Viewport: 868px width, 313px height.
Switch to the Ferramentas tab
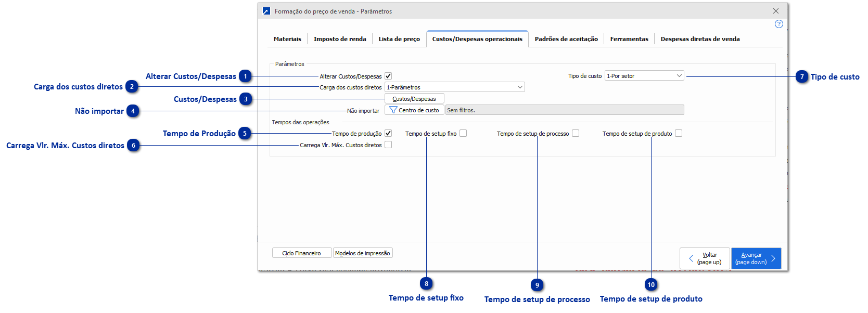[629, 39]
